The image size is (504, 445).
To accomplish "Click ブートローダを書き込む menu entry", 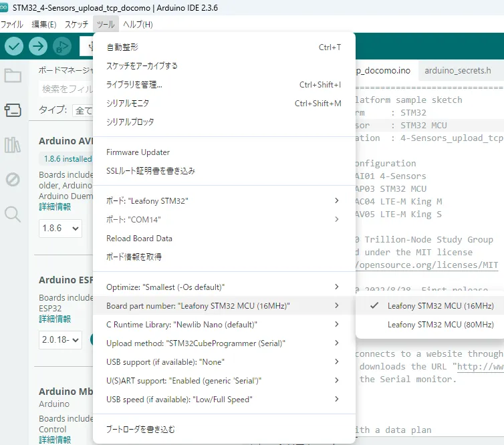I will (x=140, y=429).
